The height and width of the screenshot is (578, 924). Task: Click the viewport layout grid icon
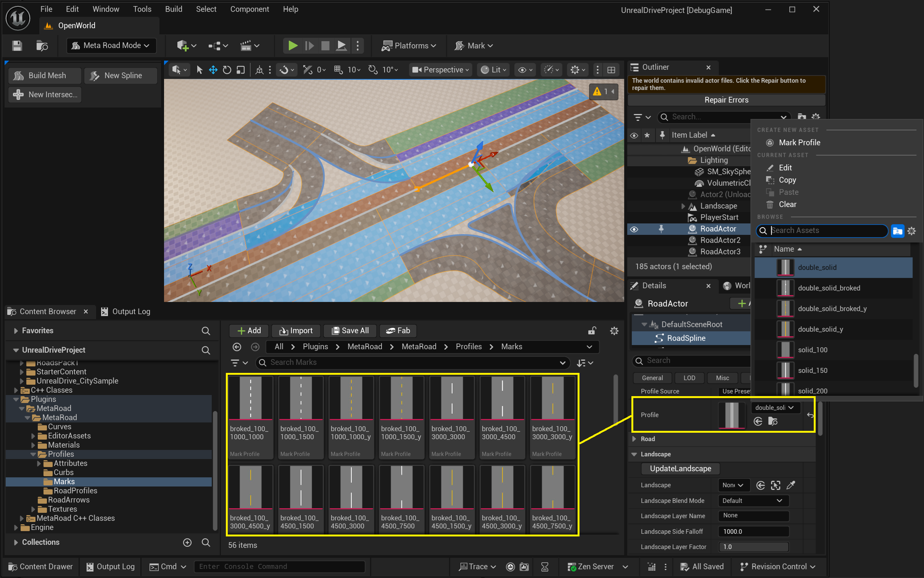click(x=611, y=70)
